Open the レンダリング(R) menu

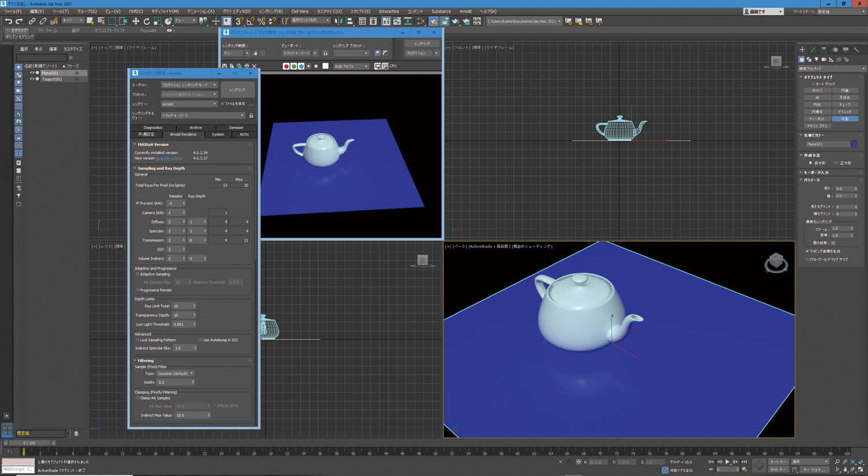click(x=271, y=11)
